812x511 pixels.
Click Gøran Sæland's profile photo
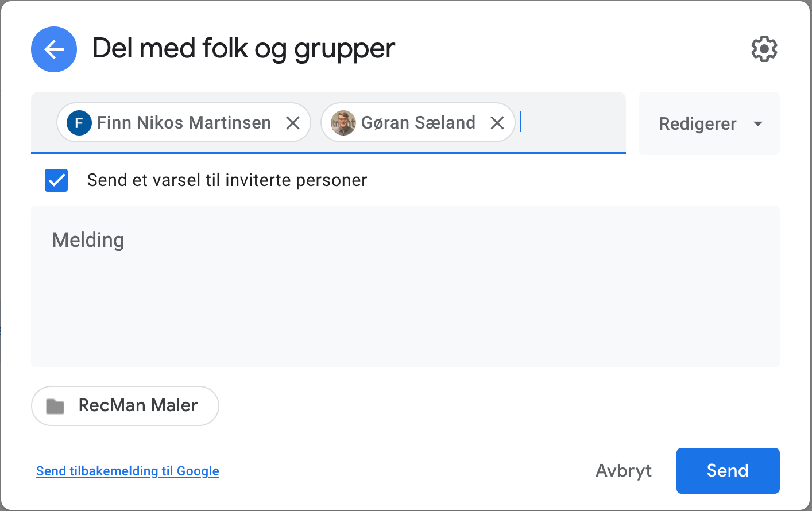pyautogui.click(x=343, y=123)
